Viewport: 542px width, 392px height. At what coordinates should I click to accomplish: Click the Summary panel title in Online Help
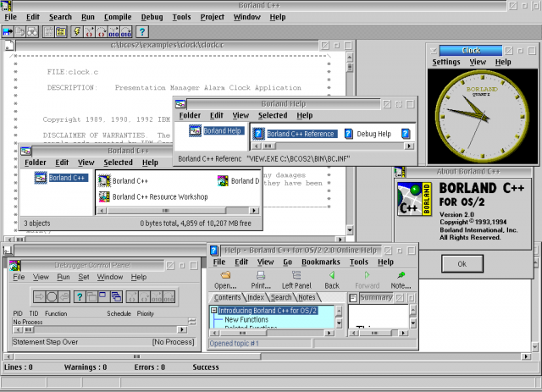pyautogui.click(x=376, y=297)
